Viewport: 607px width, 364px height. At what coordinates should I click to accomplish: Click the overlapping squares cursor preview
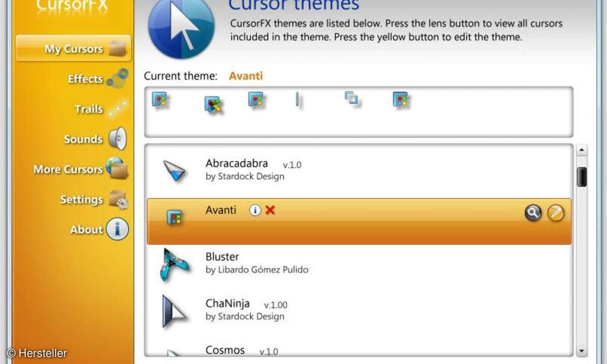point(352,99)
